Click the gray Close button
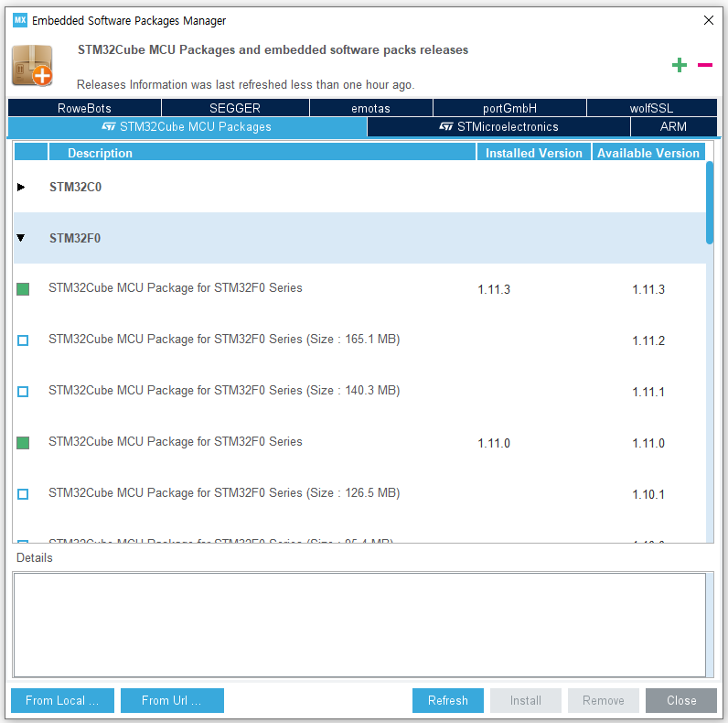The image size is (728, 723). 681,700
